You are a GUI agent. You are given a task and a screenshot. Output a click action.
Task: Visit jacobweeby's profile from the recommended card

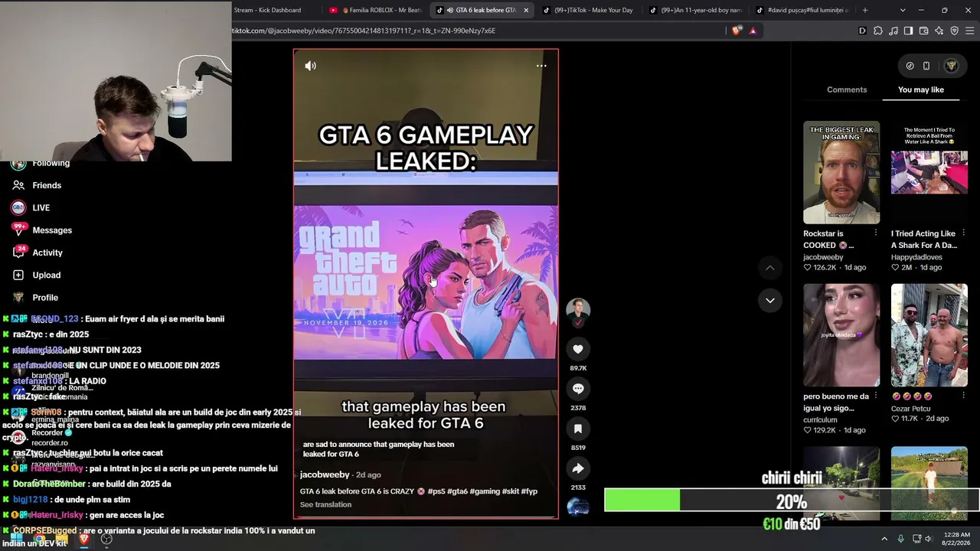pyautogui.click(x=824, y=257)
